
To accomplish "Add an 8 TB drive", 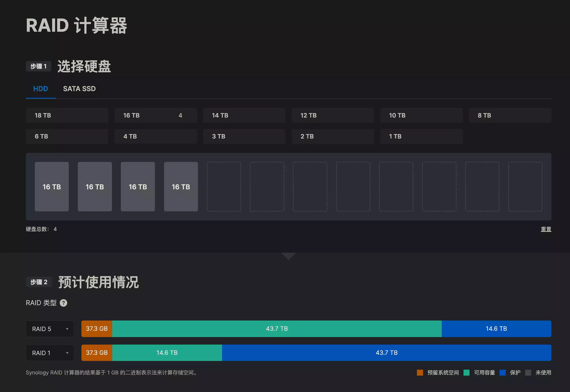I will [x=510, y=115].
